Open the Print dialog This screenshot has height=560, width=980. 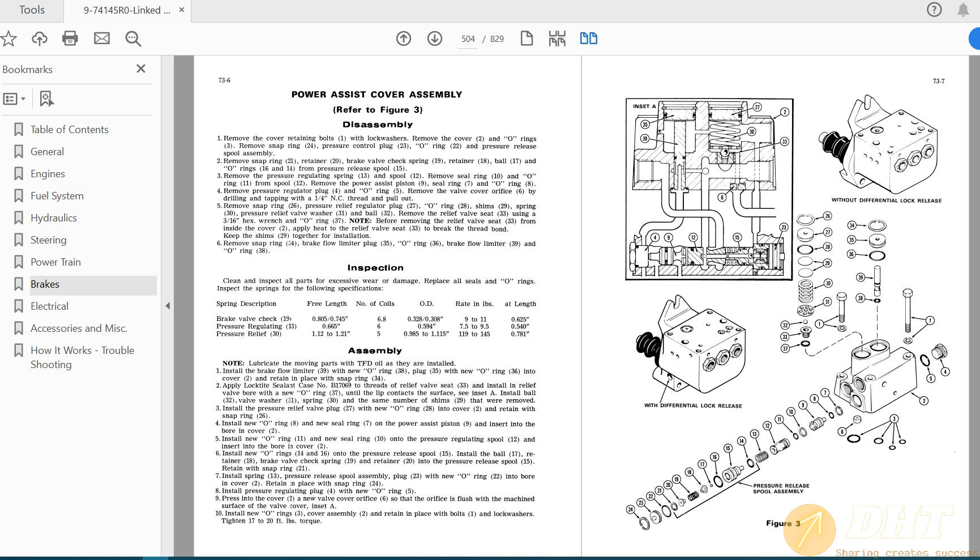click(70, 39)
